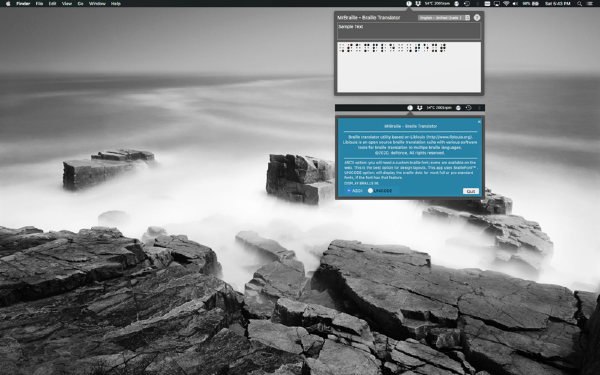Select the ASCII radio option

click(x=354, y=191)
